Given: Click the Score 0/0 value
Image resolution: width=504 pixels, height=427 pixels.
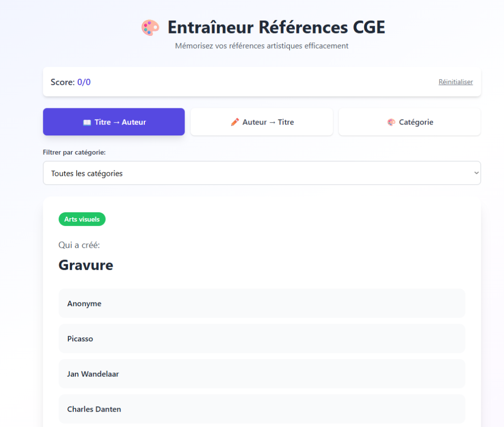Looking at the screenshot, I should (x=84, y=82).
